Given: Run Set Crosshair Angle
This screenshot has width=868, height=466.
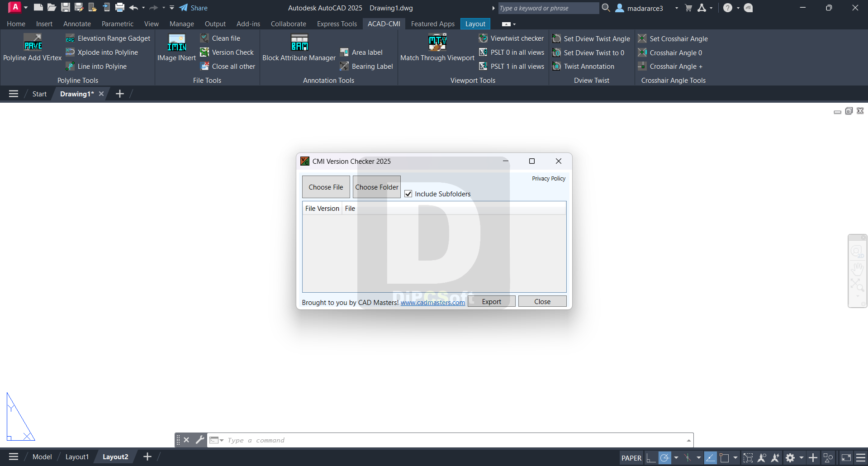Looking at the screenshot, I should point(673,39).
